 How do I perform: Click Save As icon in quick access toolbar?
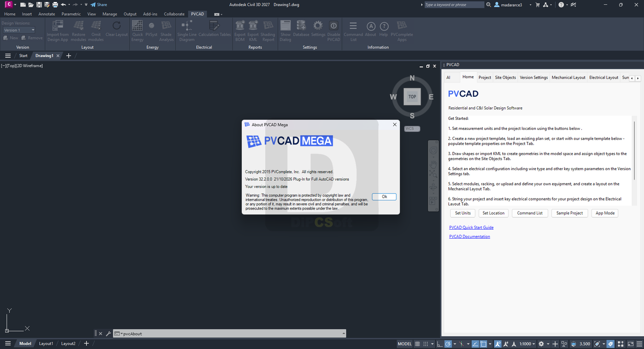(x=47, y=5)
